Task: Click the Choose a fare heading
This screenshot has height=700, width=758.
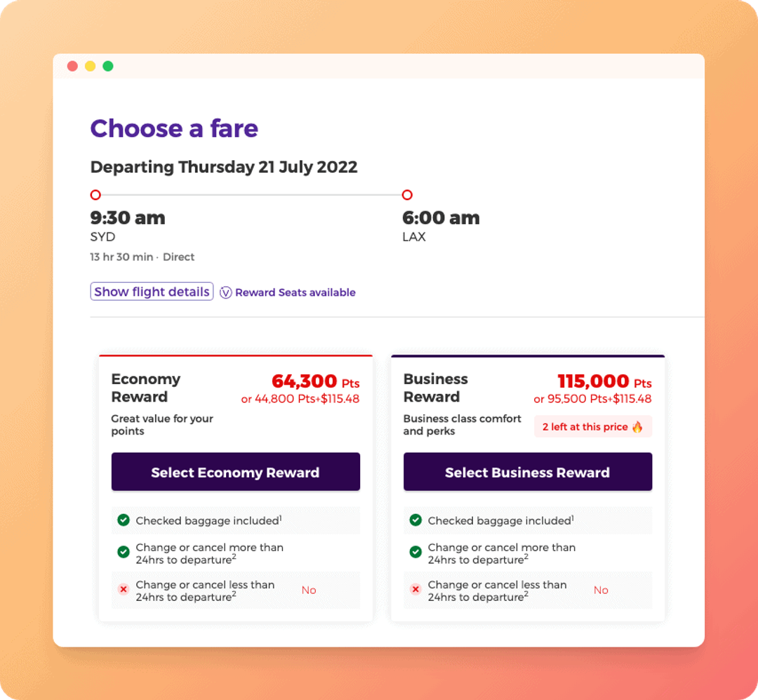Action: [174, 129]
